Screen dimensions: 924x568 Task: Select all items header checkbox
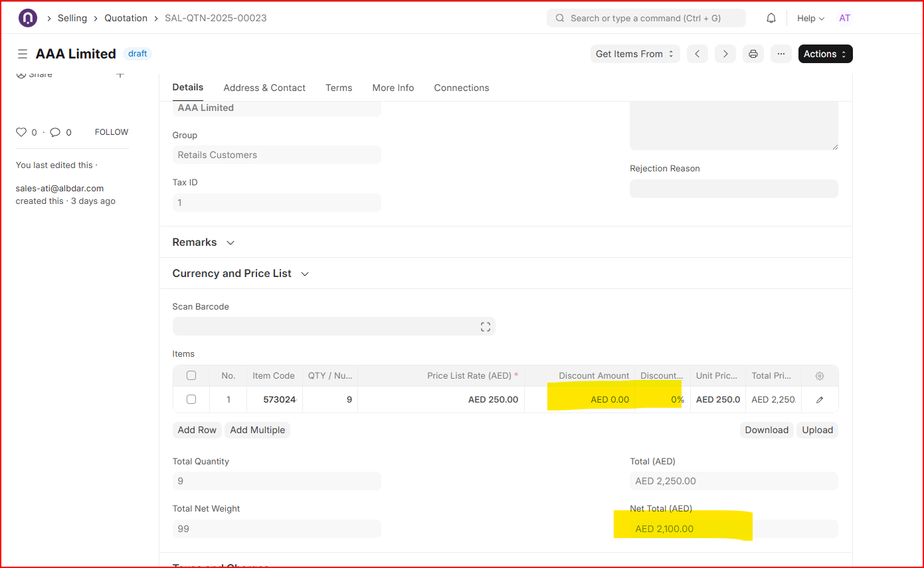click(x=191, y=375)
